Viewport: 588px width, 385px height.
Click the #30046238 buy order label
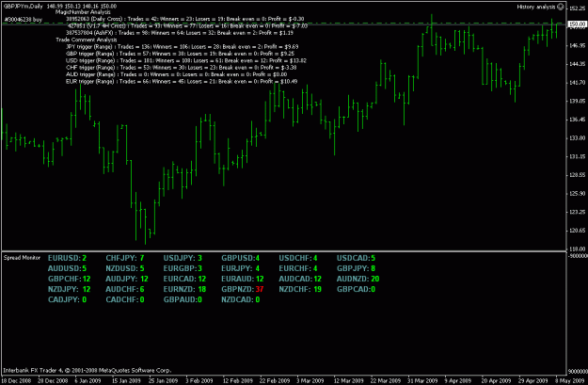(23, 19)
